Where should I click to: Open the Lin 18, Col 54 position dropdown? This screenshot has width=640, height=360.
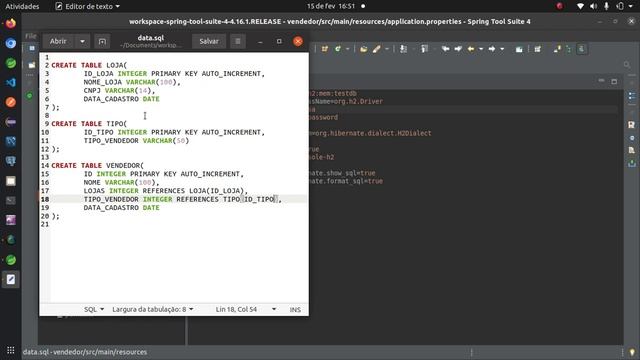[x=245, y=309]
